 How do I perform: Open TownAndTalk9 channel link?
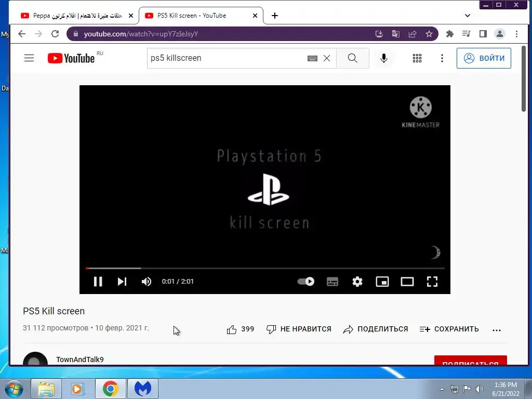(79, 360)
